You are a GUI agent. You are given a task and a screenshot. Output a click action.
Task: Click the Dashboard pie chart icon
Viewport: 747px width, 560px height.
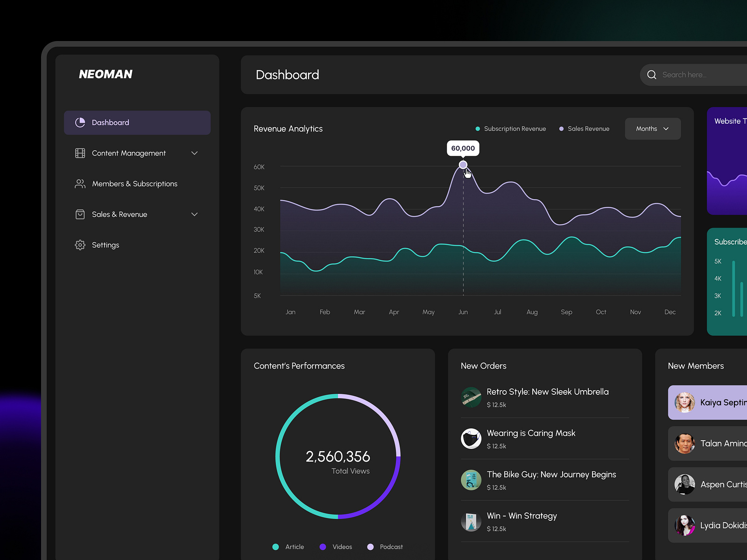point(80,122)
